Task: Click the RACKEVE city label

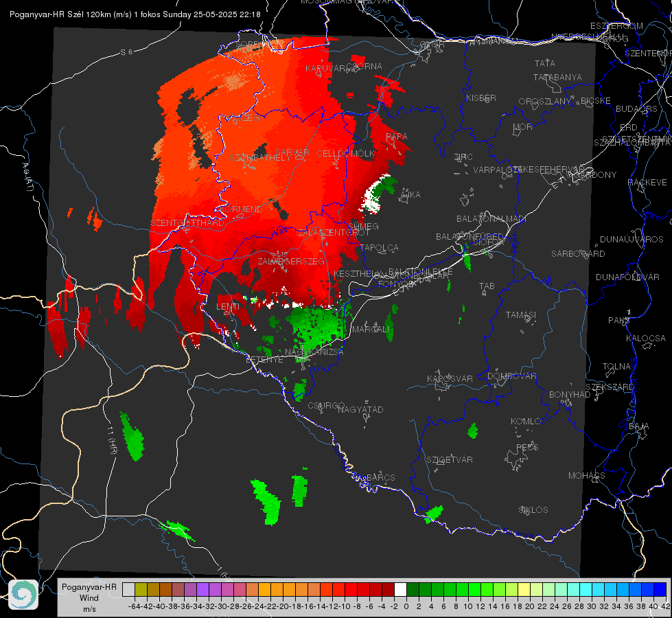Action: pyautogui.click(x=647, y=183)
